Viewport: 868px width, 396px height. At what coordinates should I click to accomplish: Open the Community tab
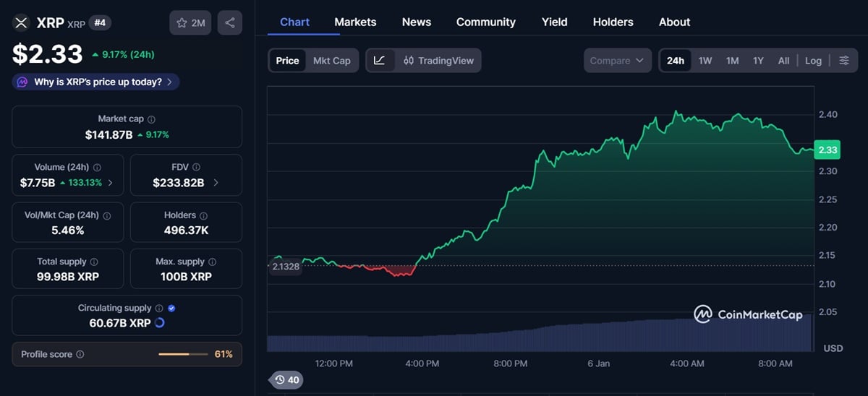(x=486, y=22)
